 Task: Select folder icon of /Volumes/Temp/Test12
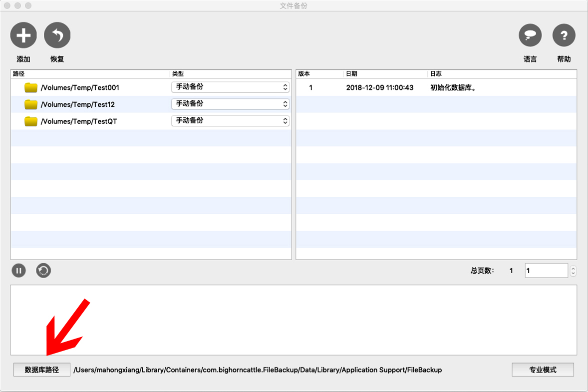pyautogui.click(x=31, y=104)
